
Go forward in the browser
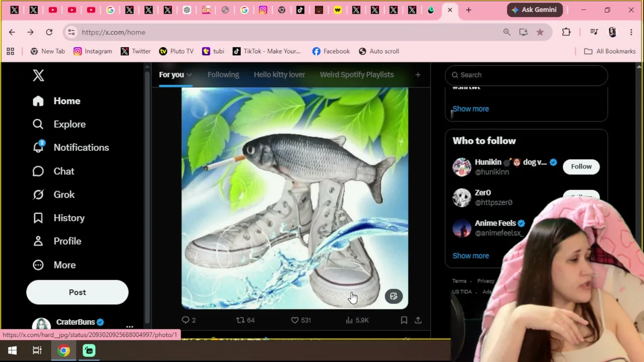coord(30,32)
